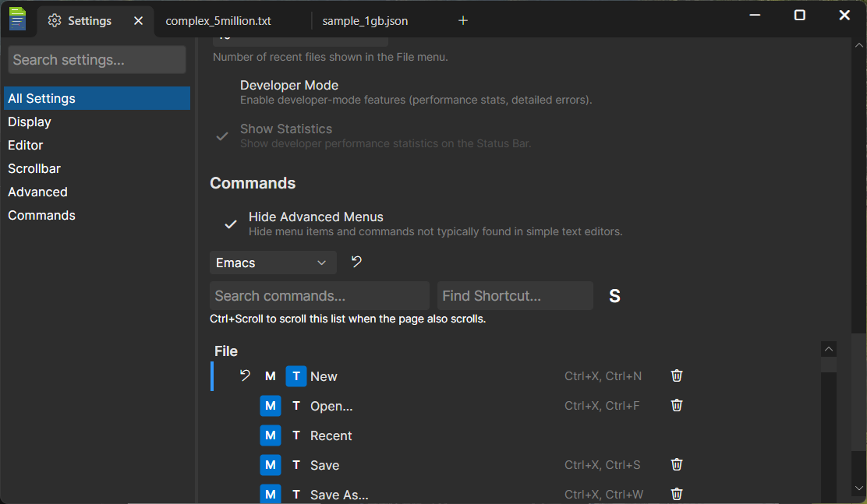Uncheck the Hide Advanced Menus checkbox

click(231, 224)
